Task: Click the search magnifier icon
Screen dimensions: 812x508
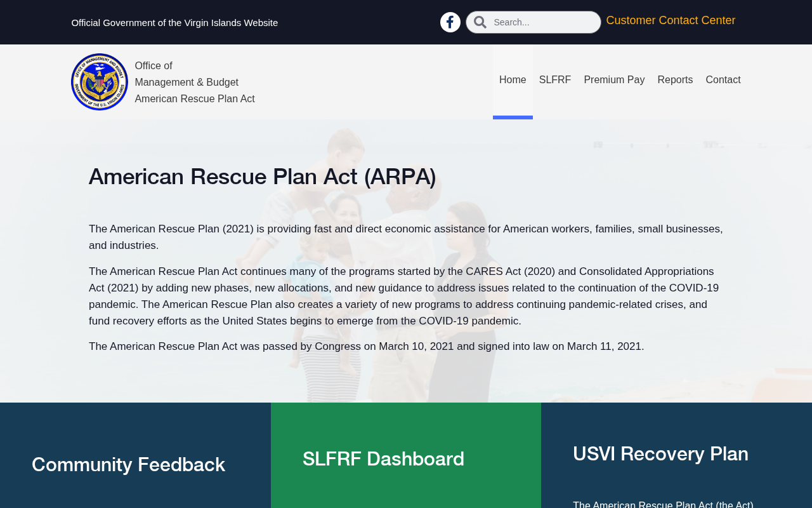Action: point(480,22)
